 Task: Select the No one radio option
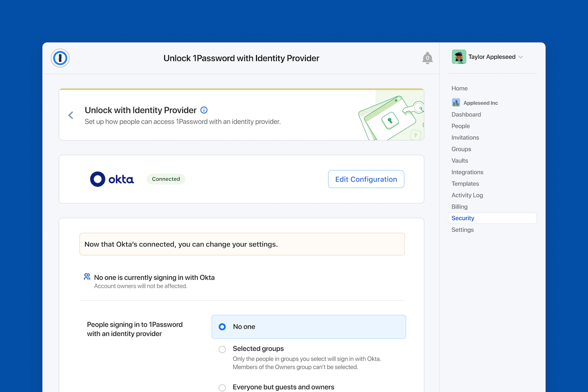coord(222,326)
